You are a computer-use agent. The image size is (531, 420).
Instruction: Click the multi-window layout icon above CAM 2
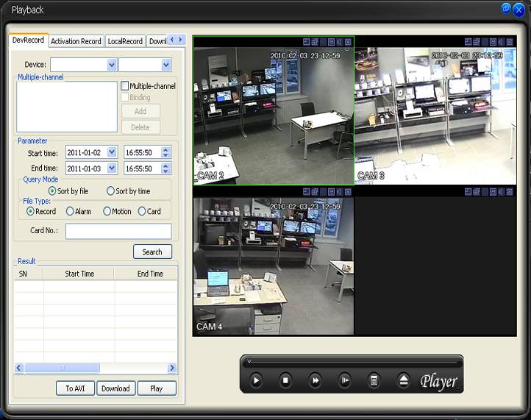pos(315,42)
